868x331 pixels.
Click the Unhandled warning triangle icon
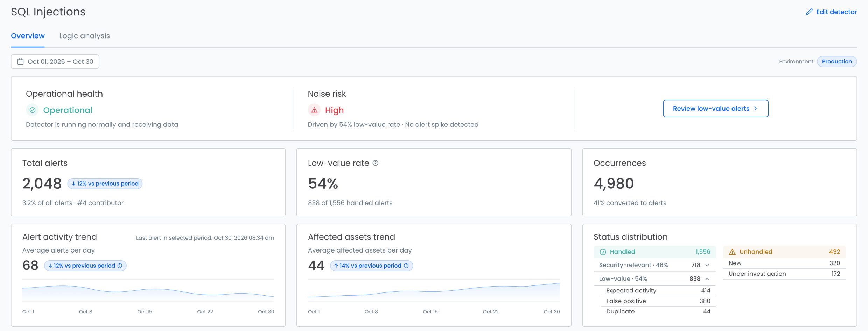pos(732,252)
